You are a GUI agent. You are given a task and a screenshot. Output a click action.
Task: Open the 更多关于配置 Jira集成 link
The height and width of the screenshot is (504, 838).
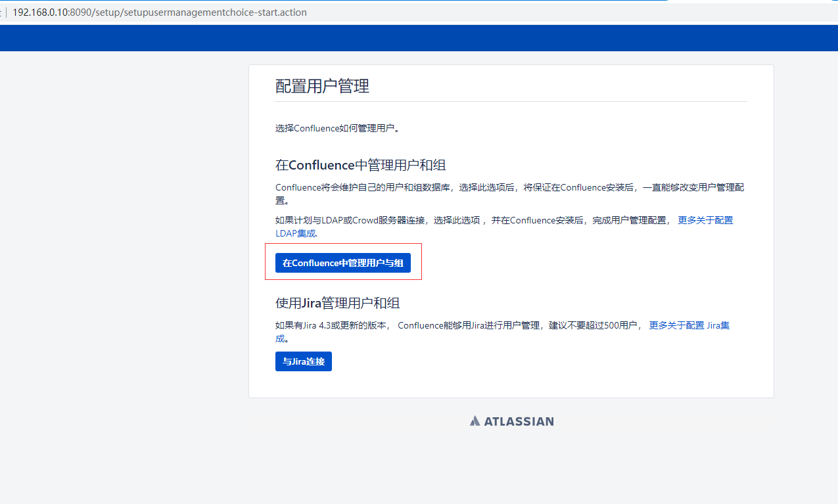pyautogui.click(x=689, y=325)
